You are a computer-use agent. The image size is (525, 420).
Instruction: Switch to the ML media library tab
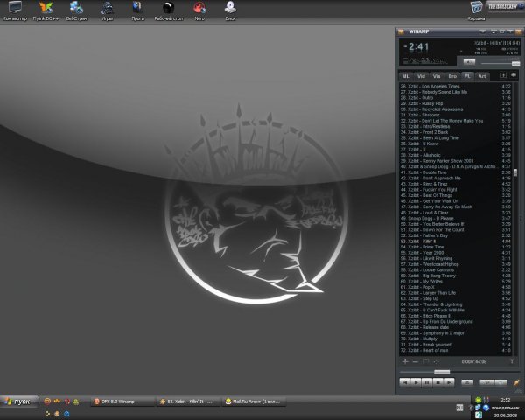coord(405,76)
